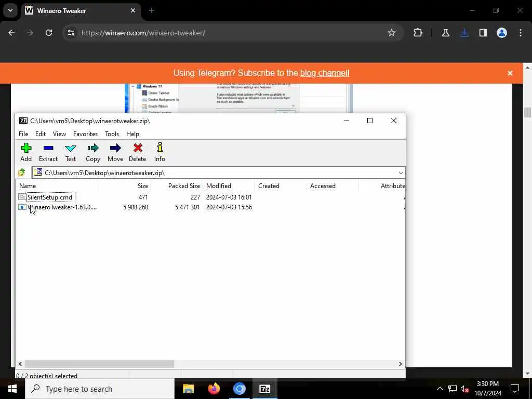Image resolution: width=532 pixels, height=399 pixels.
Task: Open the Help menu in 7-Zip
Action: tap(132, 134)
